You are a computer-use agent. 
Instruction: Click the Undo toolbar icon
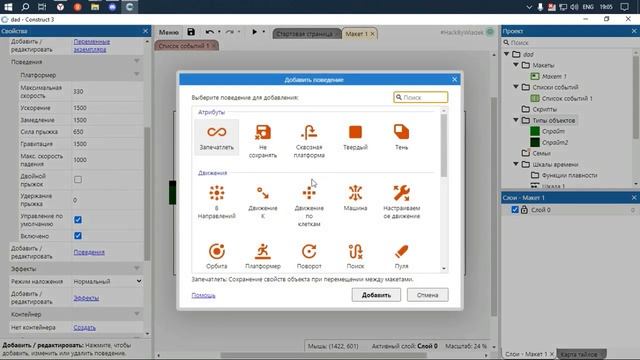point(210,32)
